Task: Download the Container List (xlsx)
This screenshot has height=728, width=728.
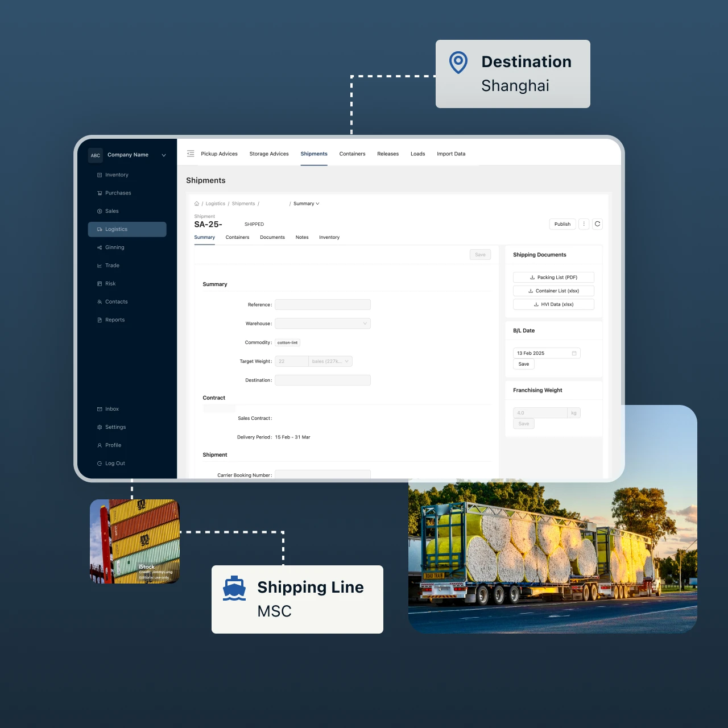Action: click(x=553, y=291)
